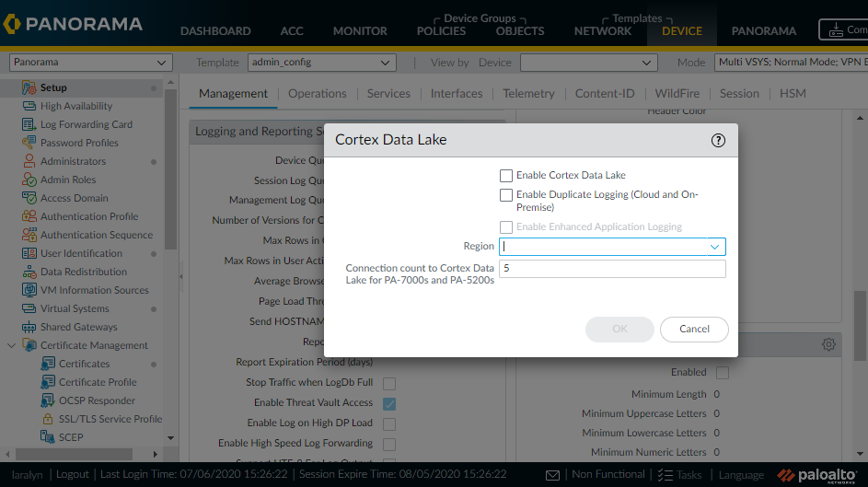Screen dimensions: 868x487
Task: Click the help icon in Cortex Data Lake dialog
Action: click(719, 141)
